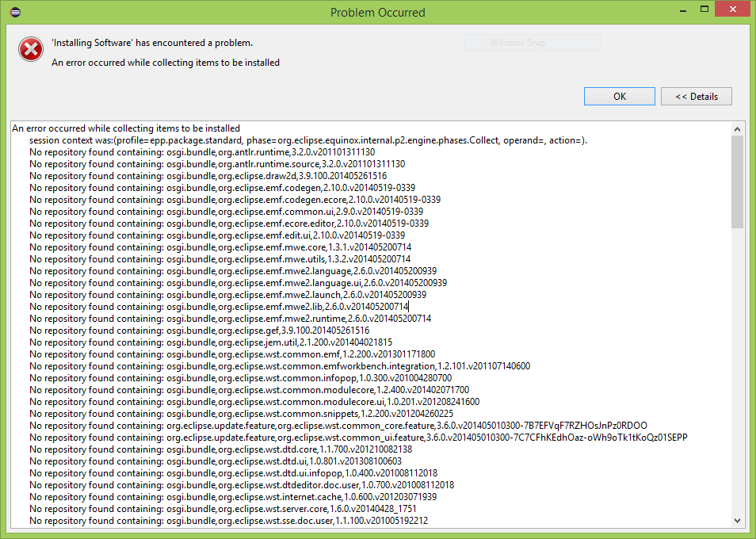Click the first line 'An error occurred while collecting items to be installed' in the details pane
The width and height of the screenshot is (756, 539).
[126, 128]
